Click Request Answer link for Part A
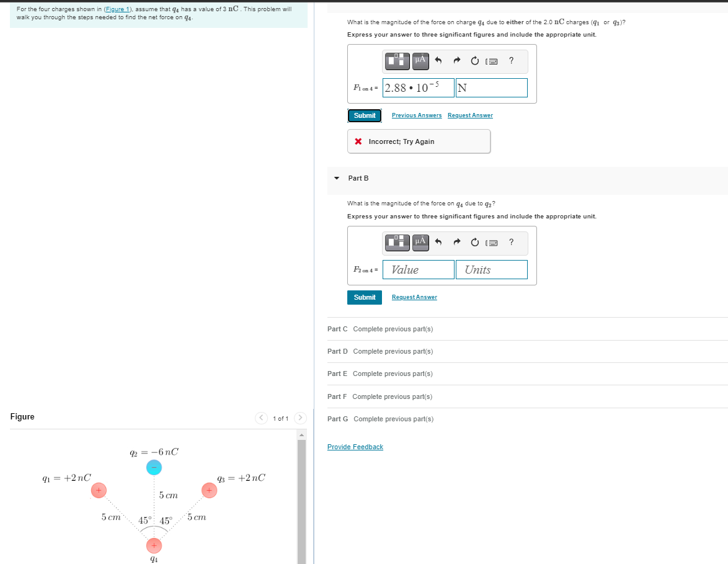Image resolution: width=728 pixels, height=564 pixels. (x=470, y=115)
